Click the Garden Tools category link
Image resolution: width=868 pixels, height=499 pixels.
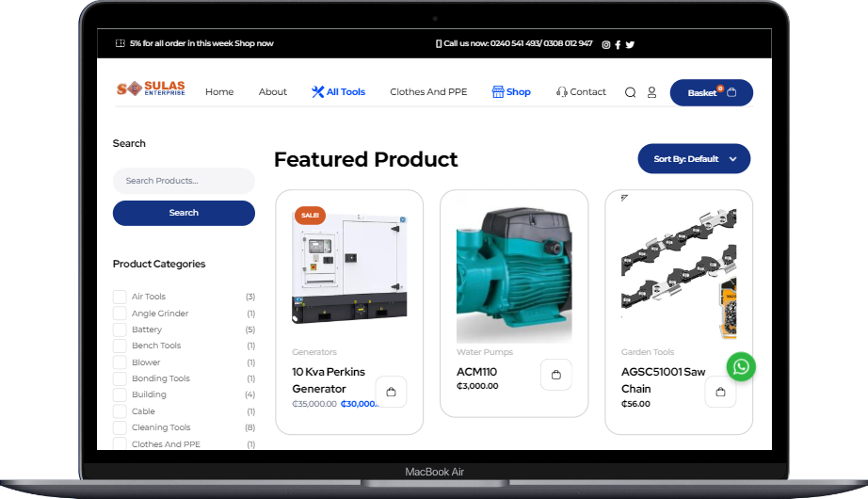(648, 352)
